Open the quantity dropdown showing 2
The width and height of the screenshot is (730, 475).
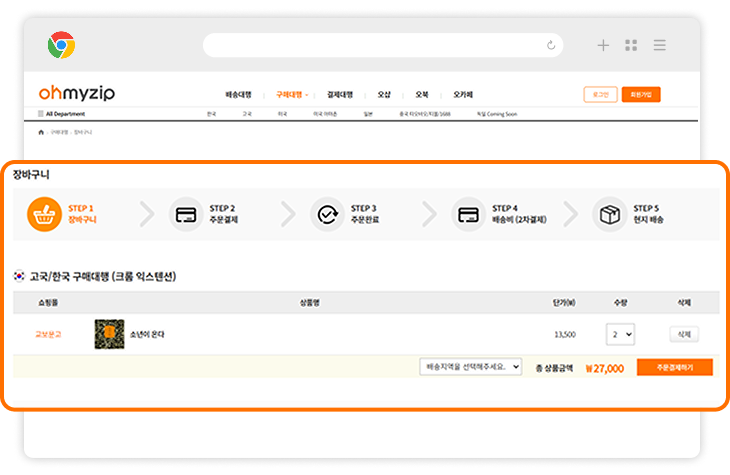coord(619,334)
